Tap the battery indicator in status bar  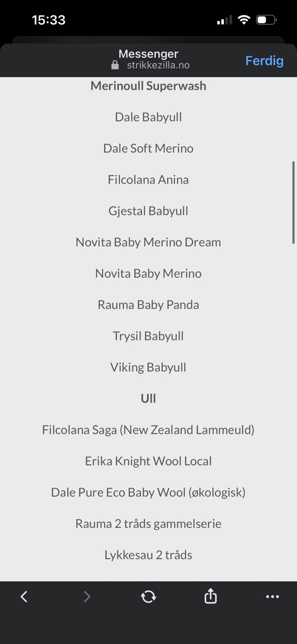(266, 20)
